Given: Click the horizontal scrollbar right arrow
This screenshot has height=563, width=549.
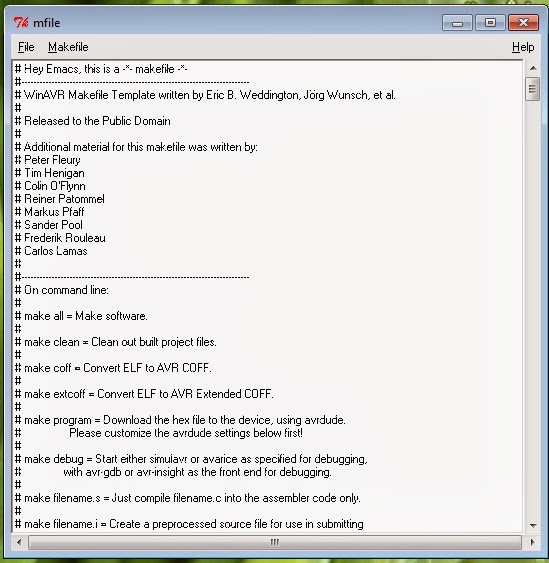Looking at the screenshot, I should tap(532, 542).
